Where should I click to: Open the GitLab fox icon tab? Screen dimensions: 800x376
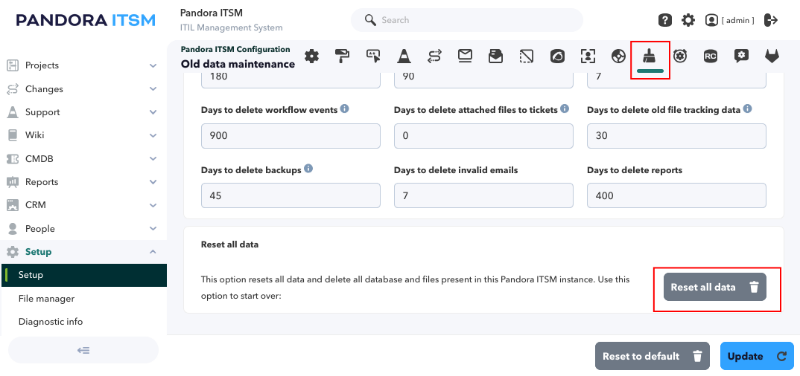click(x=772, y=56)
